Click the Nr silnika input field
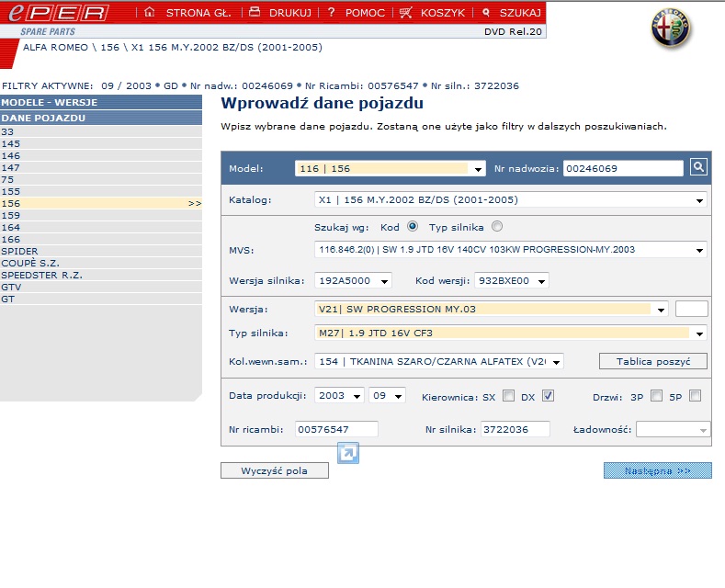The height and width of the screenshot is (588, 725). point(515,429)
